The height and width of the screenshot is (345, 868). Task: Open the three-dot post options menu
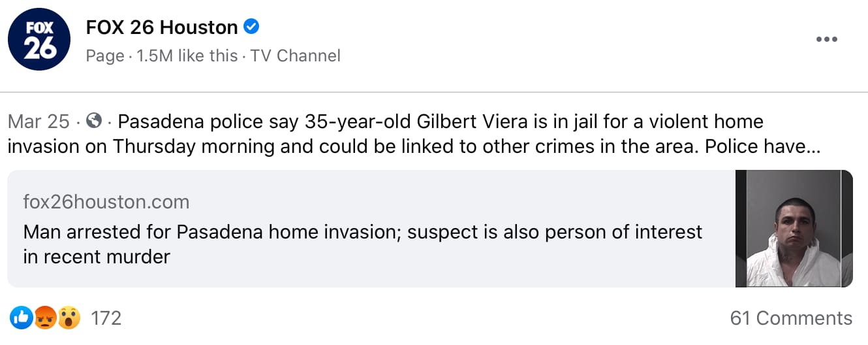[x=826, y=40]
